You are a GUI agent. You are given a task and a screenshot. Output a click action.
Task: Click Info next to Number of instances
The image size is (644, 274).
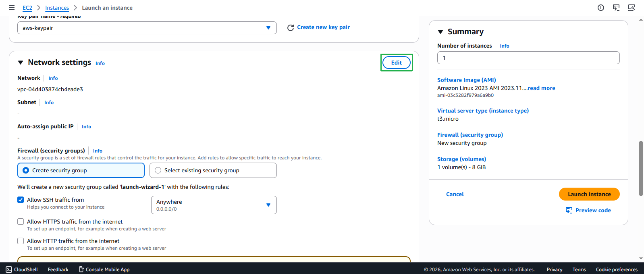click(x=505, y=46)
